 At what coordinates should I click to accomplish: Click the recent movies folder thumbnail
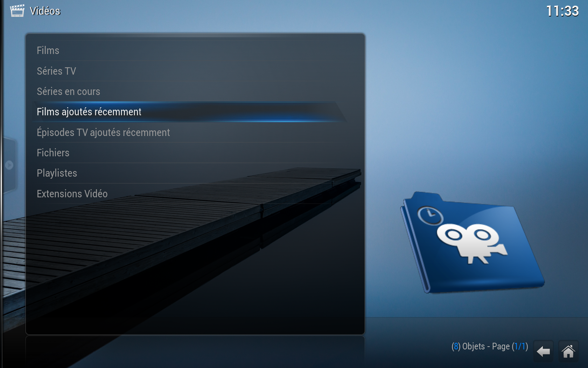[472, 243]
